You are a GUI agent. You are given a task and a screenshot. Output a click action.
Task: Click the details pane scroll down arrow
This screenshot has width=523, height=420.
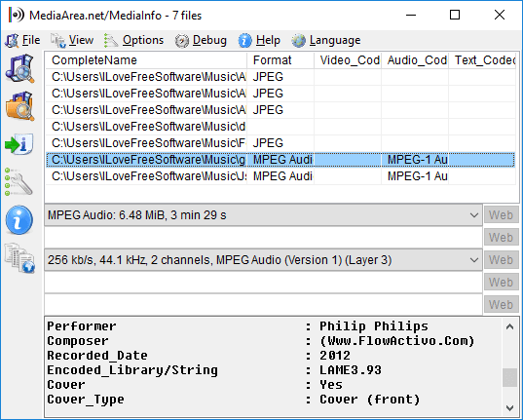[x=509, y=407]
